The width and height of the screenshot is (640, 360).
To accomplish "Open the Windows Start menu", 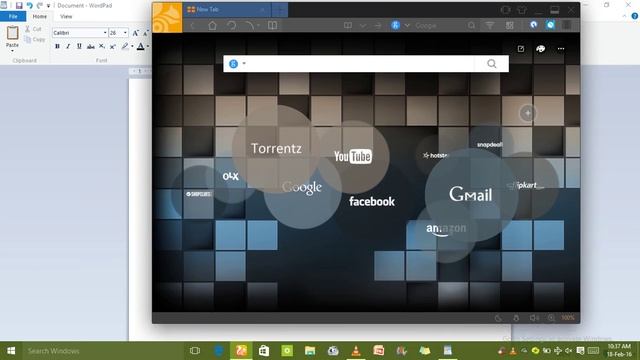I will 11,351.
